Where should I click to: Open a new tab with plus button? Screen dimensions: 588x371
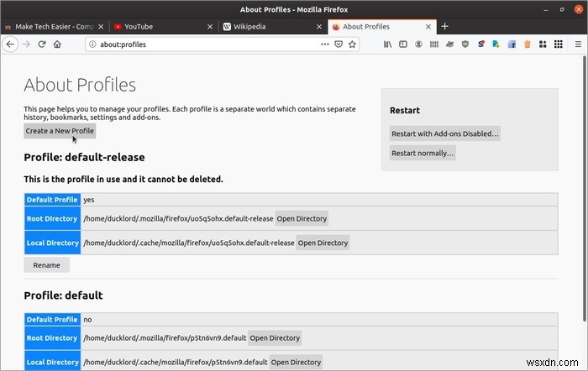pyautogui.click(x=445, y=26)
